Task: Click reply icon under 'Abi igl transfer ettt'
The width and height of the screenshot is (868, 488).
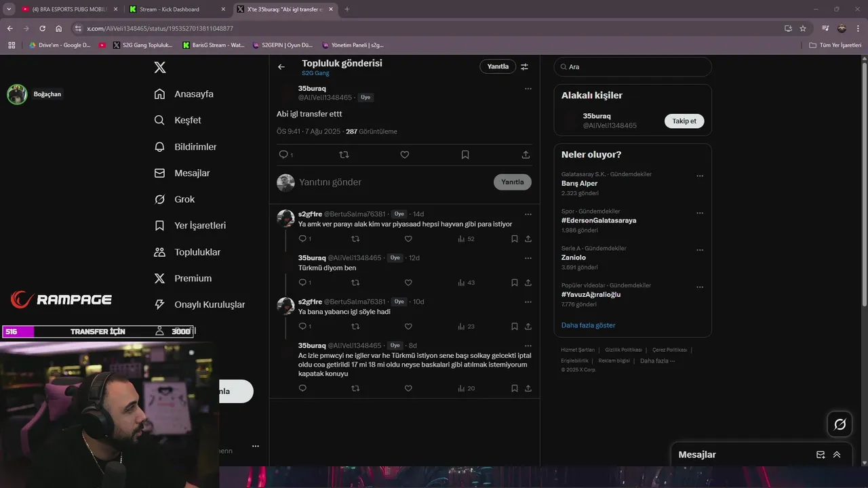Action: [284, 155]
